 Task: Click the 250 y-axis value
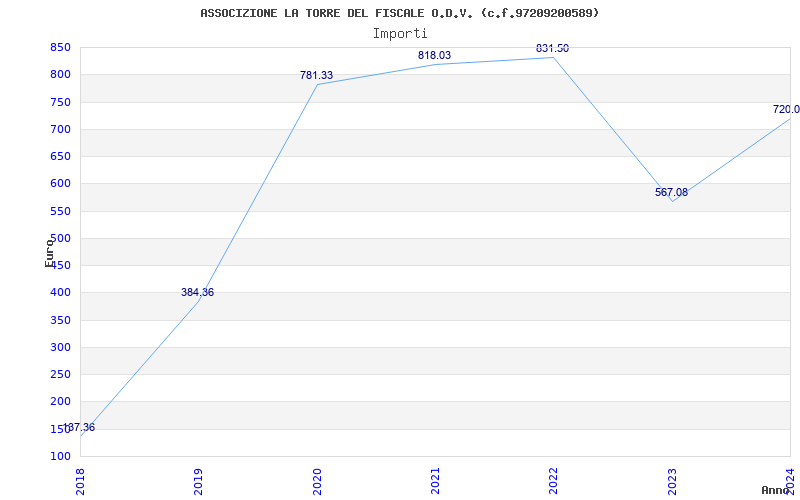click(60, 374)
